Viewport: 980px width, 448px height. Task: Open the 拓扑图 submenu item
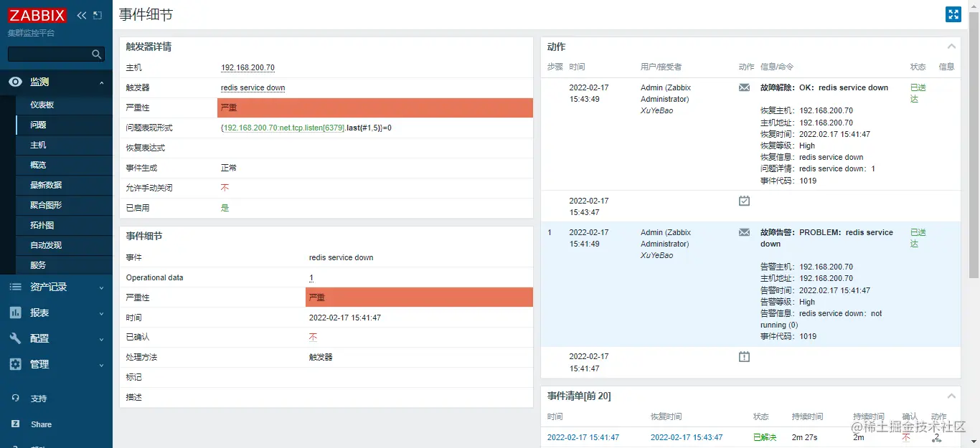(x=42, y=225)
